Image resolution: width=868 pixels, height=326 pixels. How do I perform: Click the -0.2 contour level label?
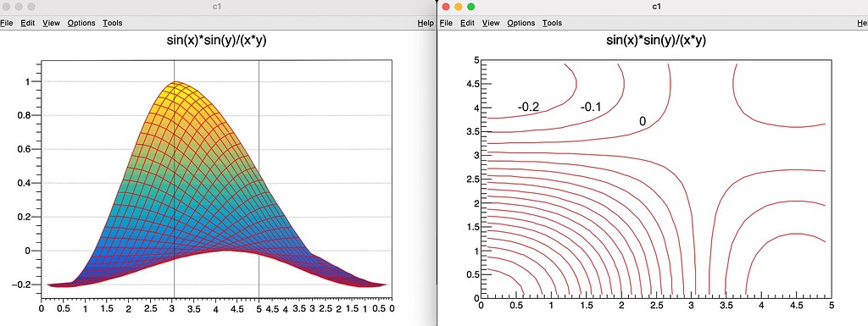point(528,108)
